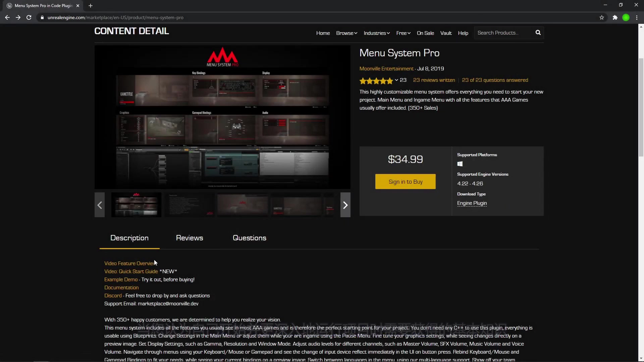
Task: Show next gallery thumbnails arrow
Action: coord(345,205)
